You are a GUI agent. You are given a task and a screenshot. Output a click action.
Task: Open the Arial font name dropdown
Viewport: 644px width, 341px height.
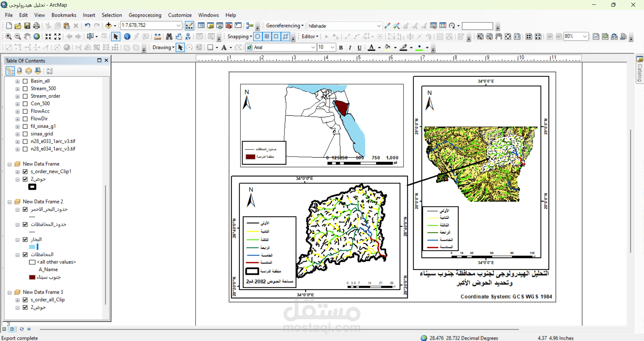313,47
